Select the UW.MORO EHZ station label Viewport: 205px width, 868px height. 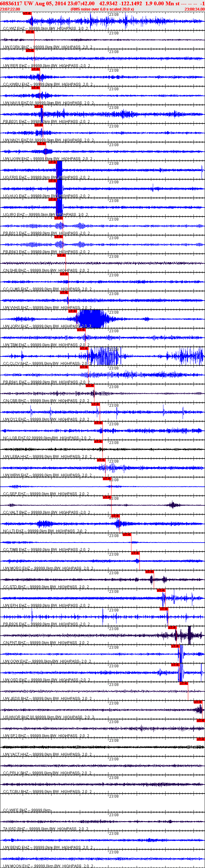48,568
